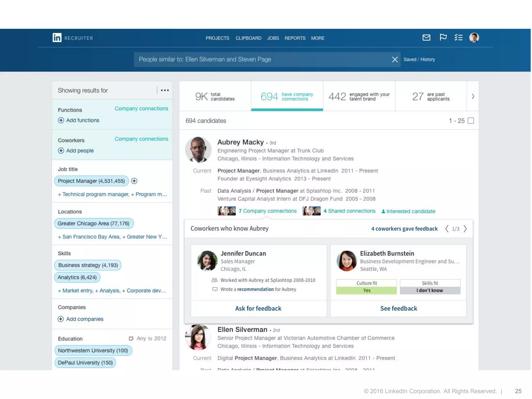The height and width of the screenshot is (399, 532).
Task: Select the 9K total candidates tab
Action: click(215, 96)
